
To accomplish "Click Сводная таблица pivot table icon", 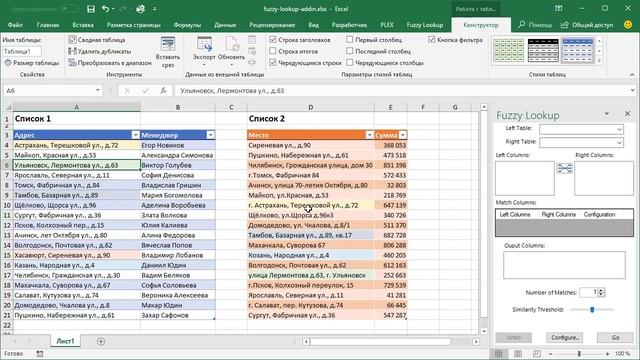I will pyautogui.click(x=72, y=40).
